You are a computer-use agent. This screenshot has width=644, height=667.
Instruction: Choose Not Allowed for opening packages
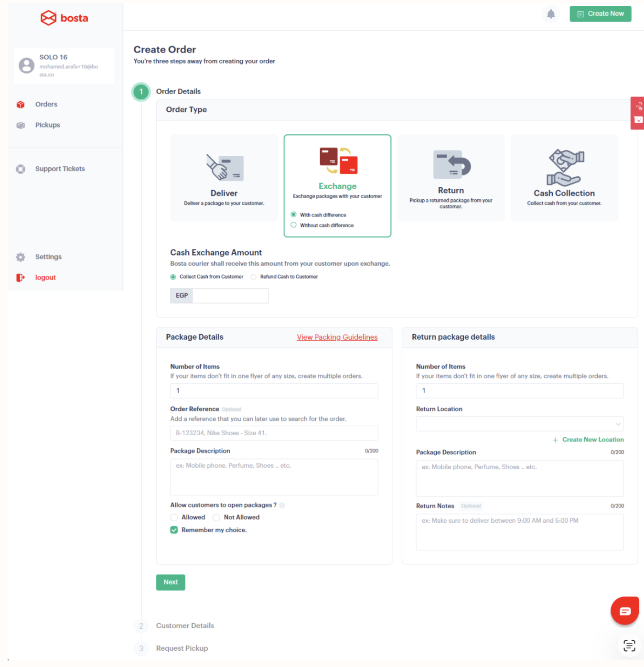coord(216,517)
